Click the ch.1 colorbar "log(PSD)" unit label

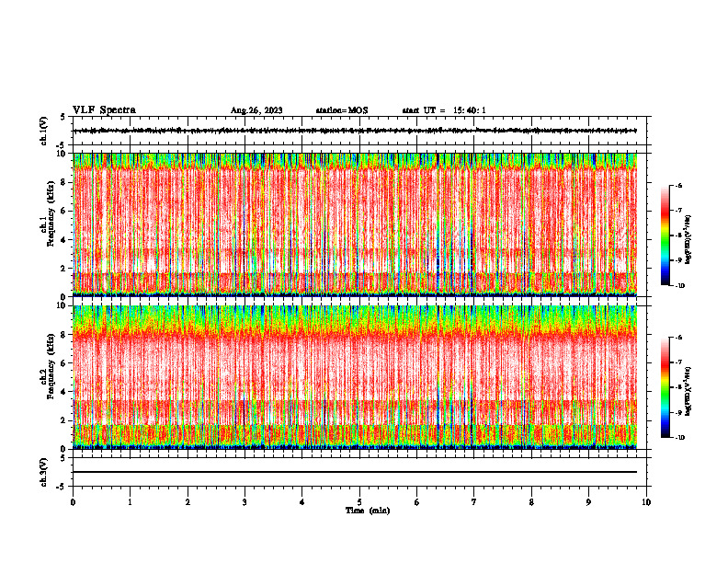click(688, 239)
